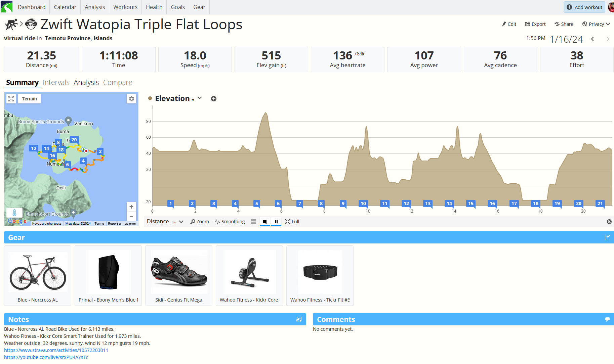The image size is (614, 364).
Task: Click the Gear section edit icon
Action: (x=608, y=237)
